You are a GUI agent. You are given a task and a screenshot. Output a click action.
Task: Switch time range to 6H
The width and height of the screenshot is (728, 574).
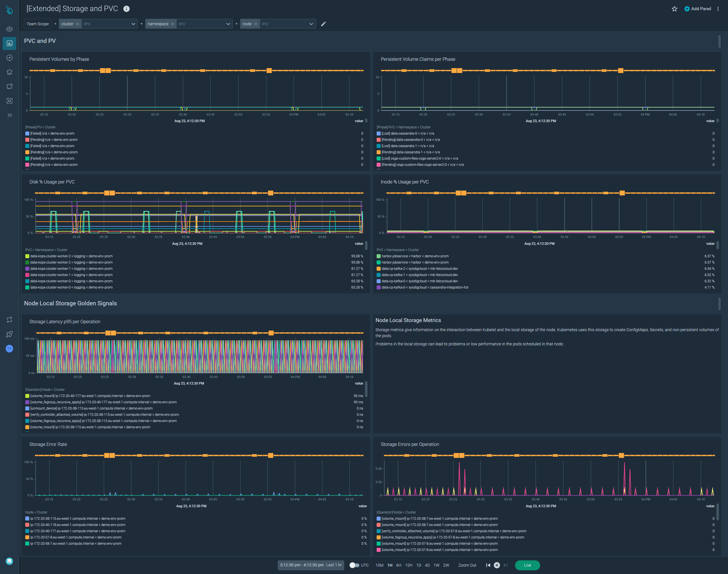tap(399, 565)
